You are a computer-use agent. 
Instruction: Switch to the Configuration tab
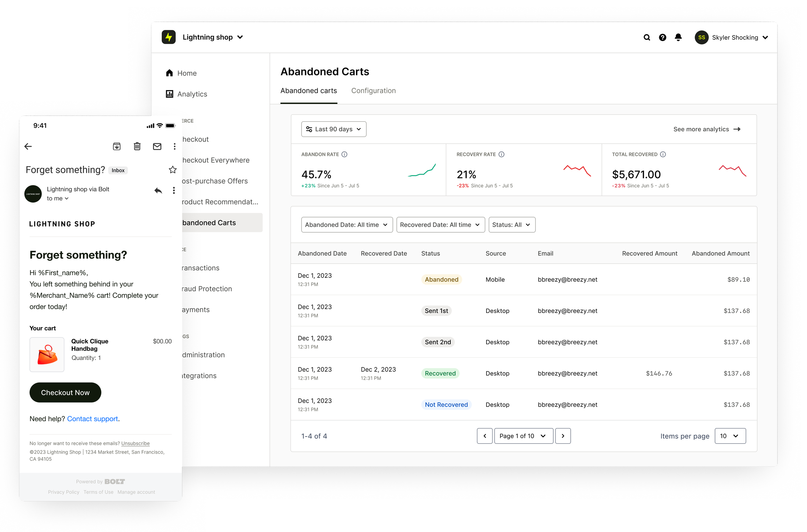tap(373, 91)
